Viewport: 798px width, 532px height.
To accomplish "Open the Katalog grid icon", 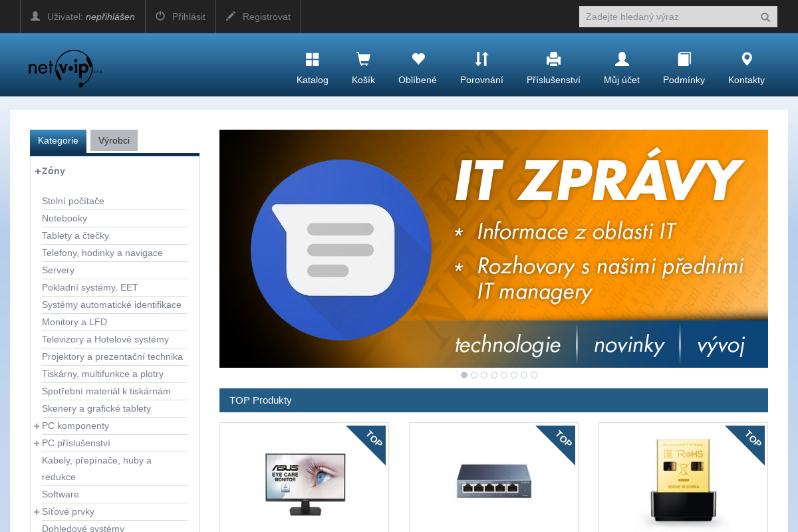I will [x=312, y=59].
